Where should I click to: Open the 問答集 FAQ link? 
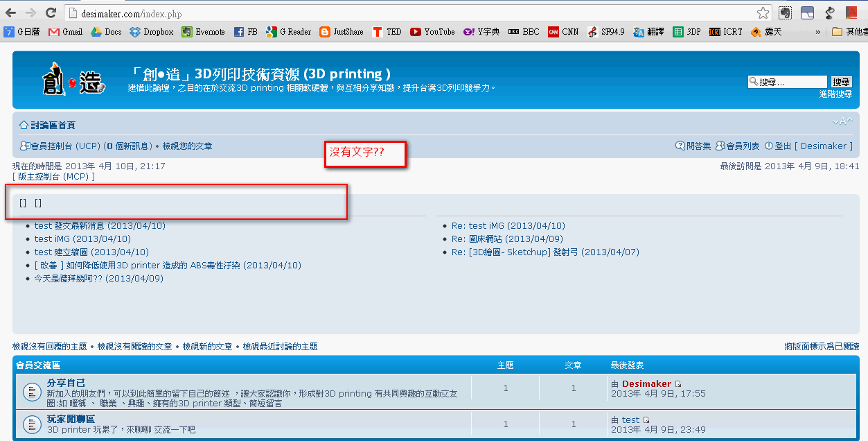pyautogui.click(x=693, y=146)
